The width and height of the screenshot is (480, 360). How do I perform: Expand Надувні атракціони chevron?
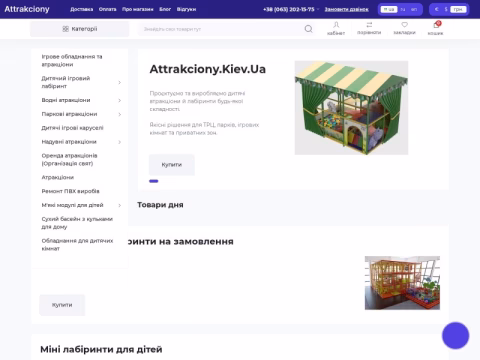(120, 142)
